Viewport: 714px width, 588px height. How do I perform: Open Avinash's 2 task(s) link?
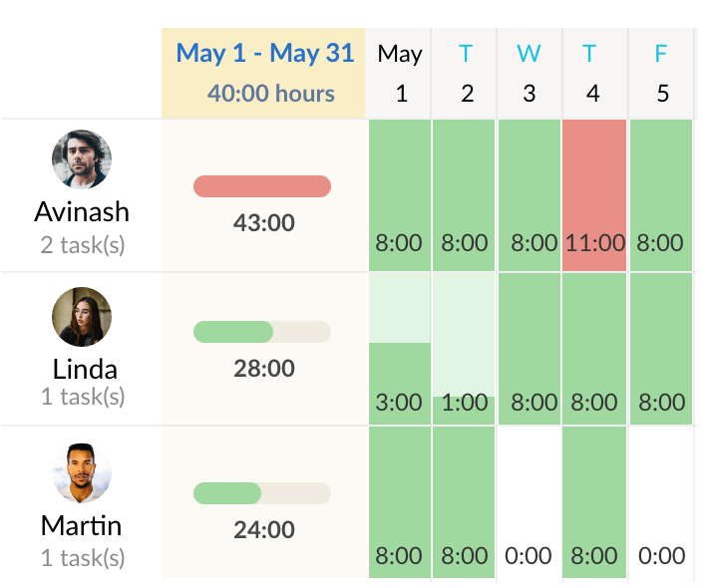(x=83, y=245)
